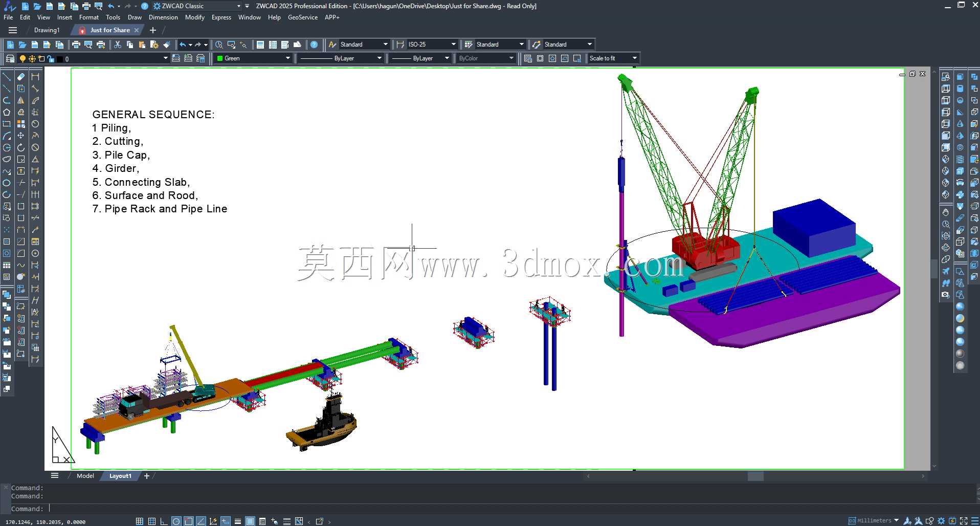Toggle Ortho mode in status bar
The image size is (980, 526).
[x=164, y=521]
